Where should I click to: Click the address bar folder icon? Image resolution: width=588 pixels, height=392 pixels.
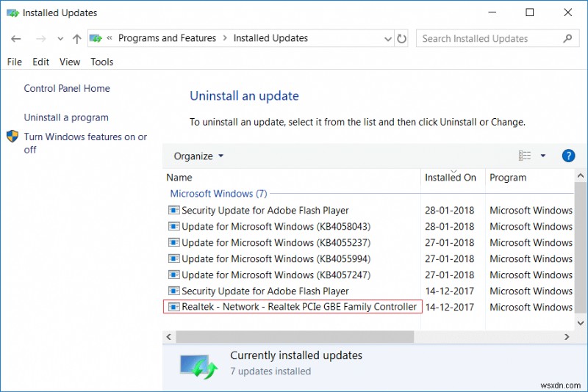pyautogui.click(x=96, y=38)
